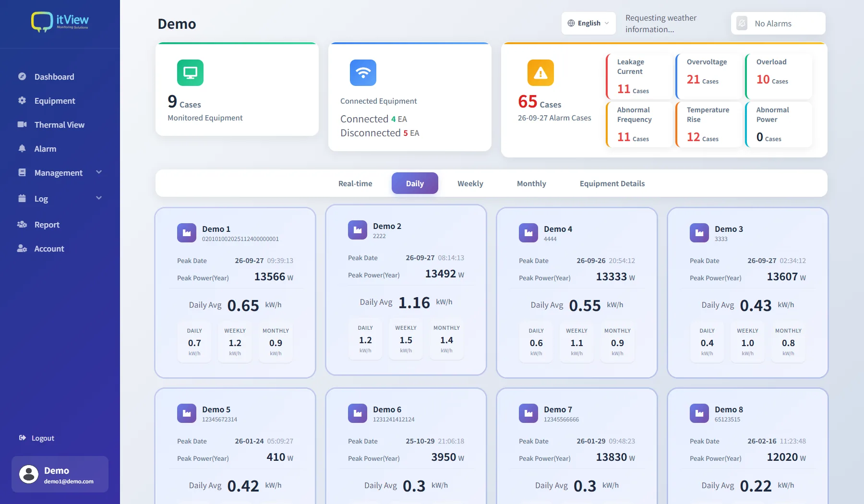Click the Report users icon
The height and width of the screenshot is (504, 864).
[22, 224]
